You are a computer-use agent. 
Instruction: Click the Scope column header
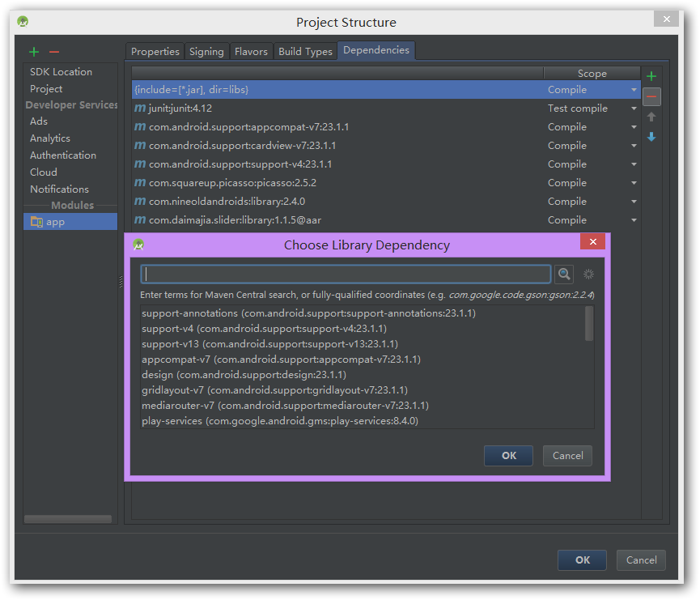coord(592,73)
